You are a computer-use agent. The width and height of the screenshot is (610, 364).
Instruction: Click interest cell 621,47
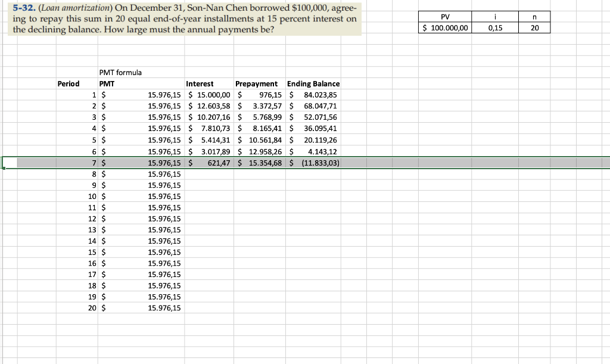pyautogui.click(x=209, y=163)
